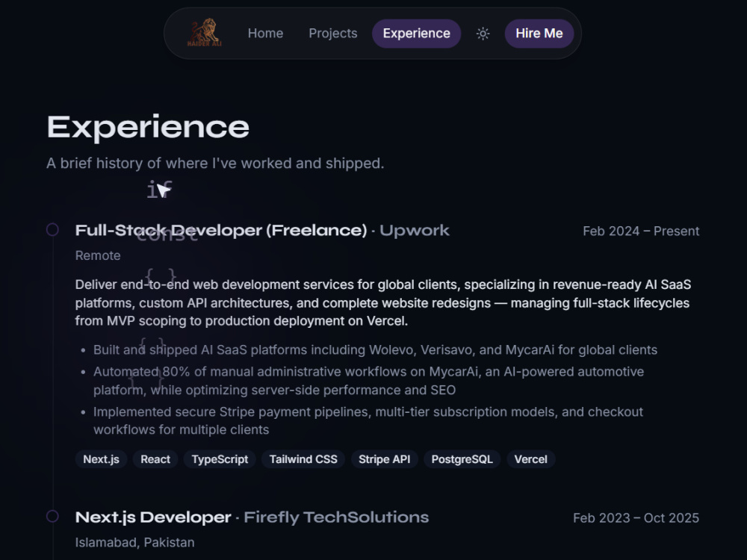Click the Upwork company name
Screen dimensions: 747x560
tap(415, 231)
